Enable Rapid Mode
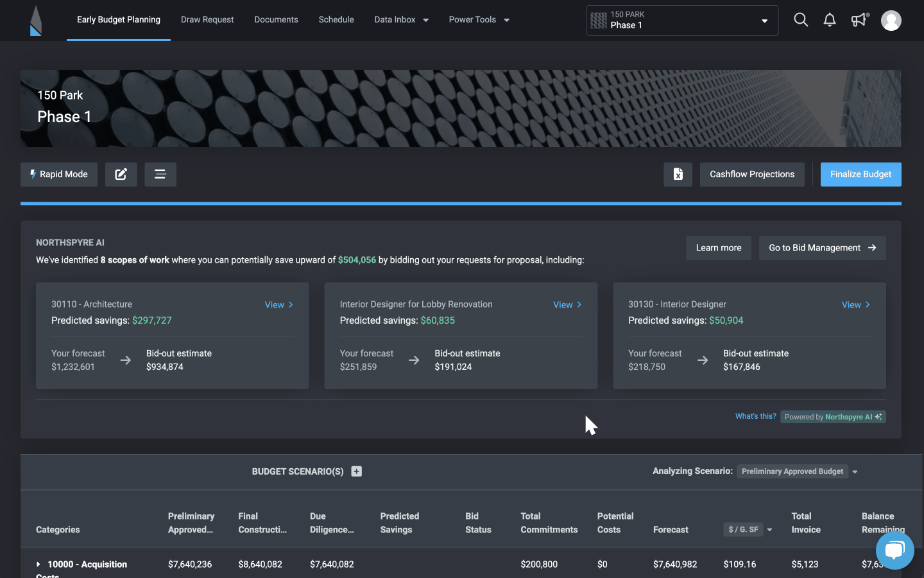924x578 pixels. tap(59, 174)
